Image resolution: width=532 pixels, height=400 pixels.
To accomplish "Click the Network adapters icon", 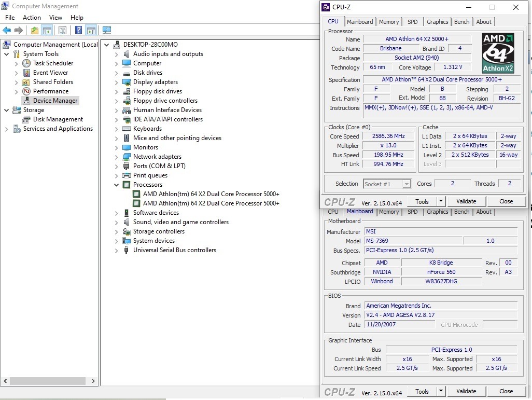I will pos(126,157).
